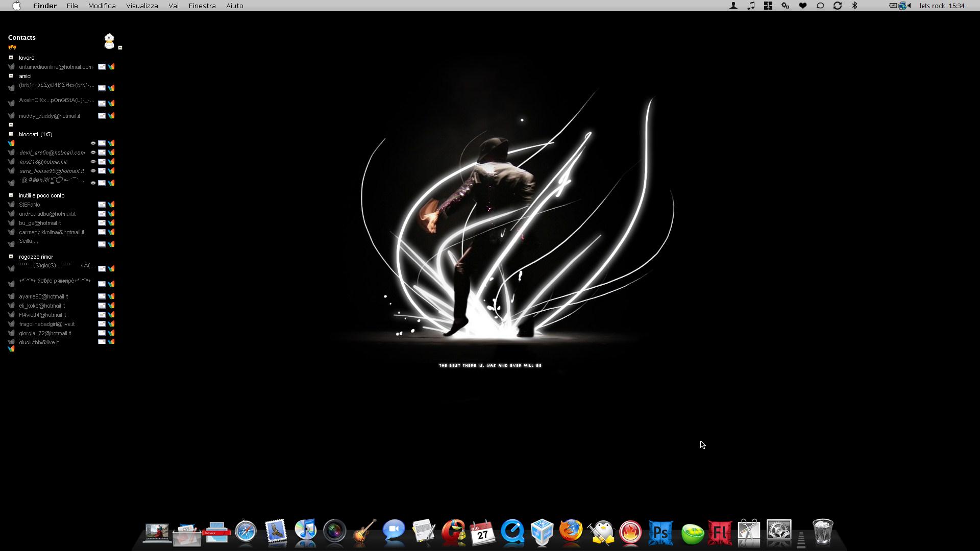Launch Adobe Flash from the Dock

click(x=720, y=533)
